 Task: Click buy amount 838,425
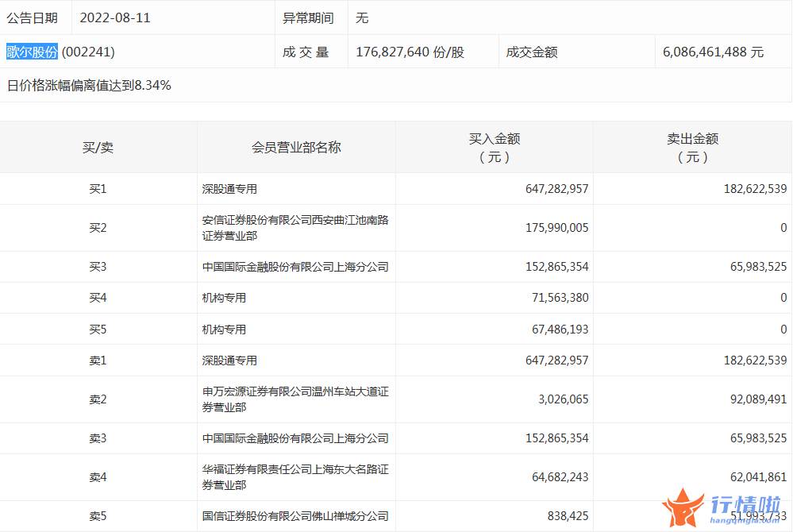click(568, 516)
